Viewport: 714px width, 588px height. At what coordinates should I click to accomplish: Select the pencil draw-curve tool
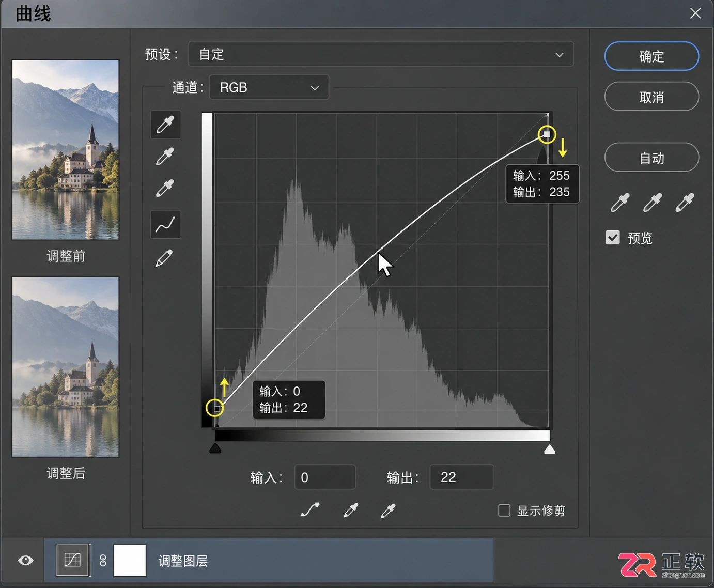point(164,258)
